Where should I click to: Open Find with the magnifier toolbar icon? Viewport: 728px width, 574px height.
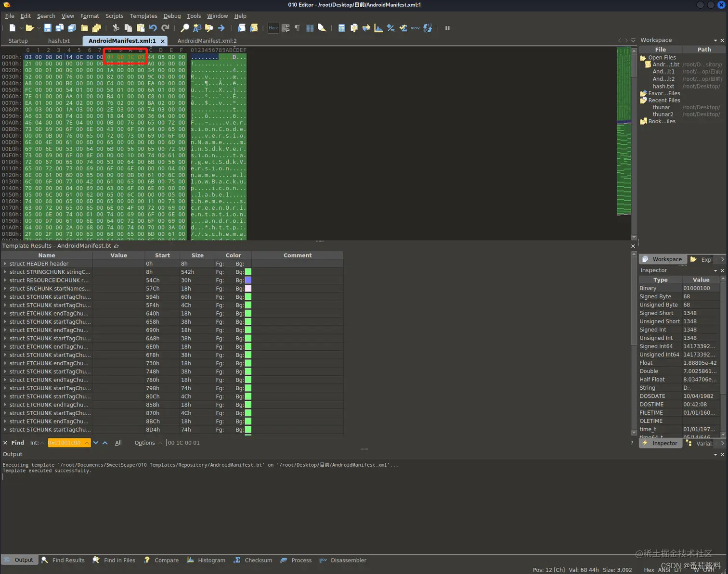pyautogui.click(x=184, y=28)
